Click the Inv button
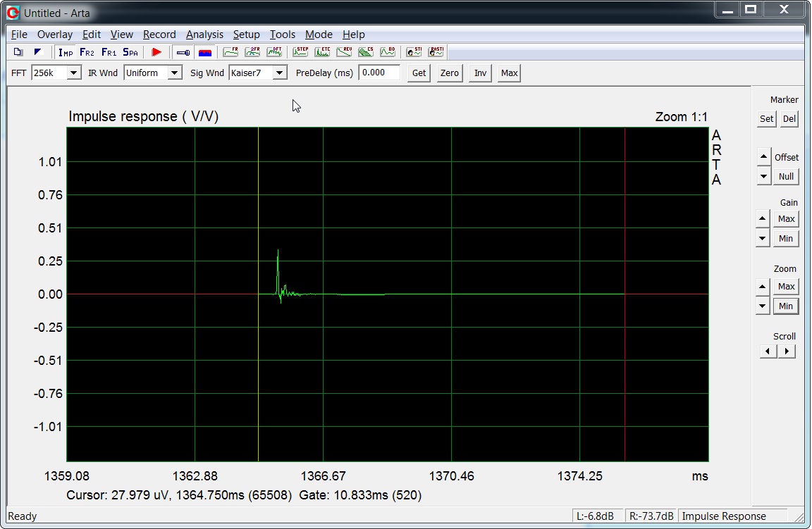Image resolution: width=812 pixels, height=529 pixels. tap(481, 73)
